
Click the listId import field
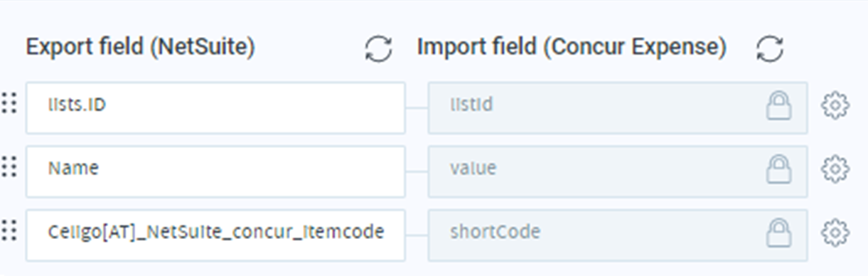(x=618, y=107)
